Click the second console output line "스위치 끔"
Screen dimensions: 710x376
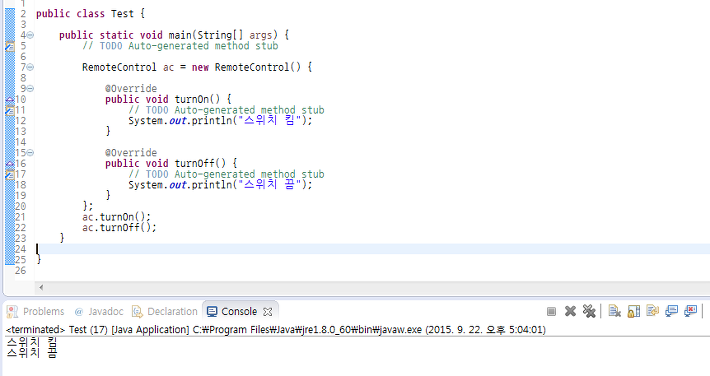point(32,352)
